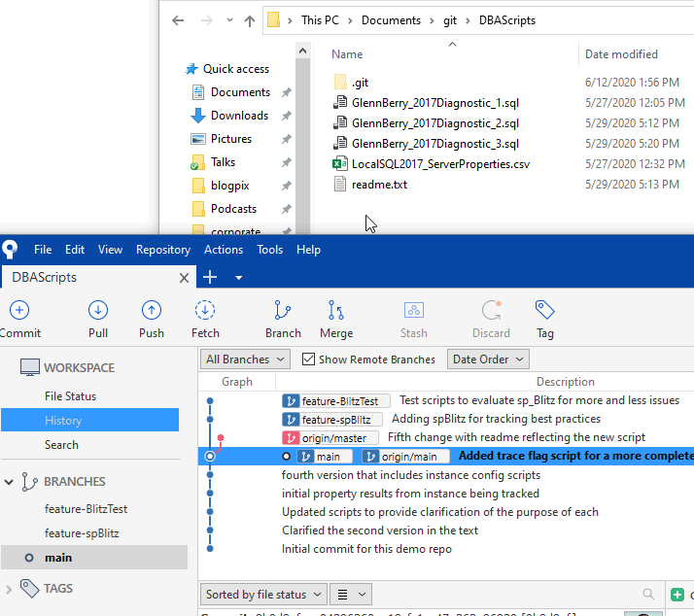Open the list view mode dropdown
This screenshot has height=616, width=694.
(x=351, y=594)
